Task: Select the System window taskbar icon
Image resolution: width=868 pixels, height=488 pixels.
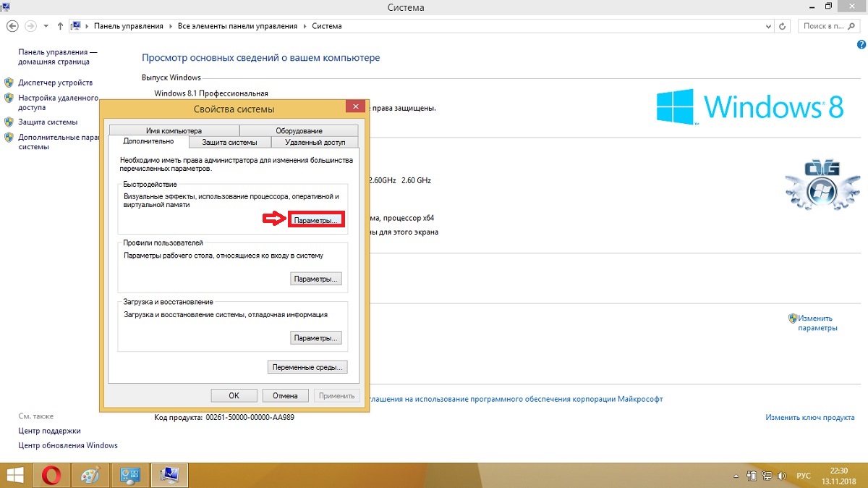Action: pyautogui.click(x=169, y=475)
